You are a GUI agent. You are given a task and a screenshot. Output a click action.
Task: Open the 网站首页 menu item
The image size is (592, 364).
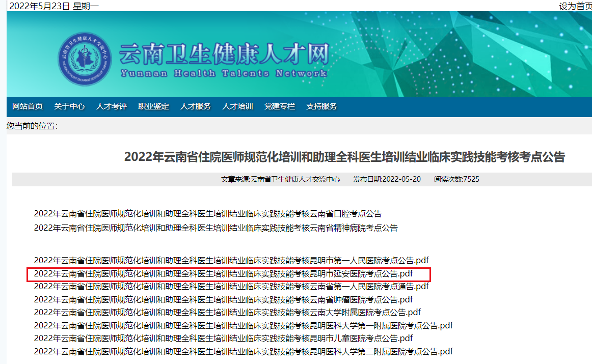click(28, 106)
